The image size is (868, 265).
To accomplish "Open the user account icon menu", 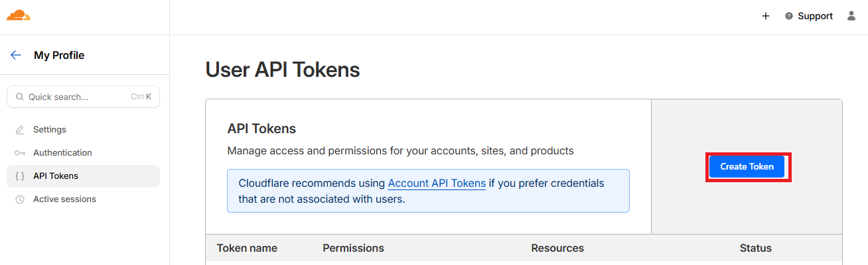I will pos(851,16).
